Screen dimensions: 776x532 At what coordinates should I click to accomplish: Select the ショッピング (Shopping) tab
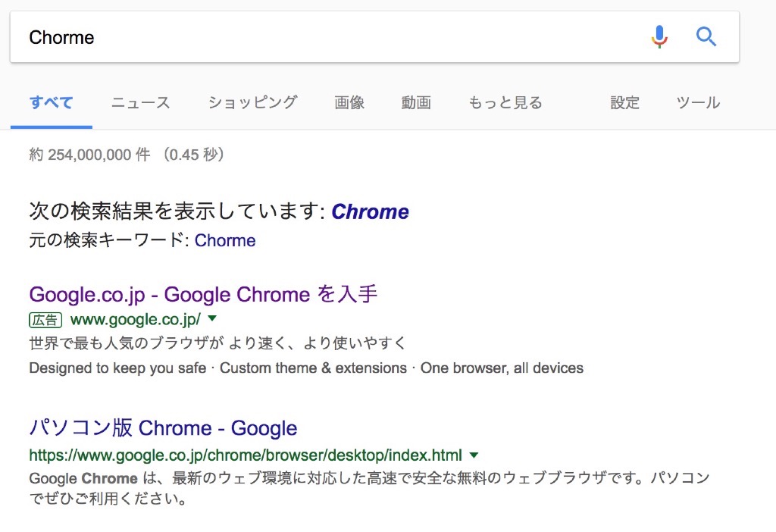pos(252,102)
